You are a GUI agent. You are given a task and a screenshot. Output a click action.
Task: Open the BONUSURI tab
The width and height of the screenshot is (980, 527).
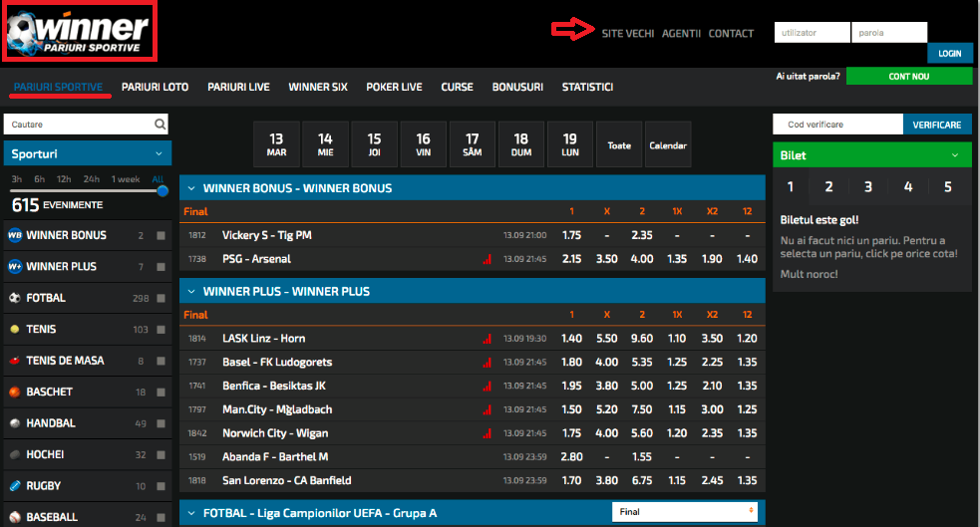point(516,87)
